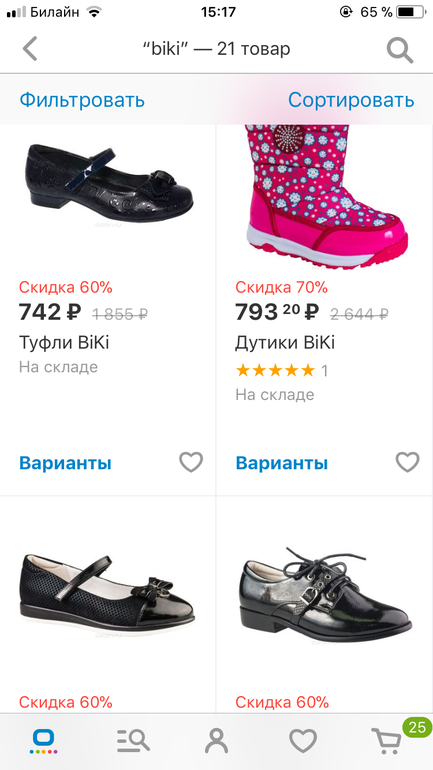Open the Туфли BiKi product title
Image resolution: width=433 pixels, height=770 pixels.
(64, 342)
